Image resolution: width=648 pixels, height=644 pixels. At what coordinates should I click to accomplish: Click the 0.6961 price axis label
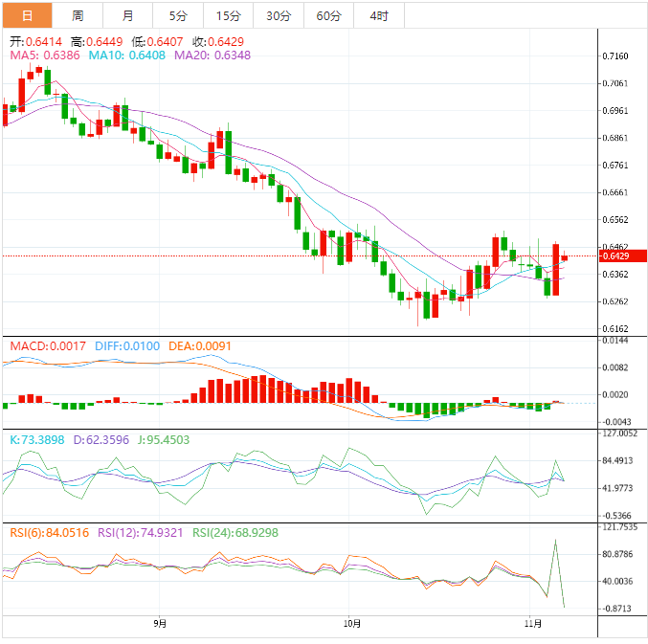tap(615, 111)
